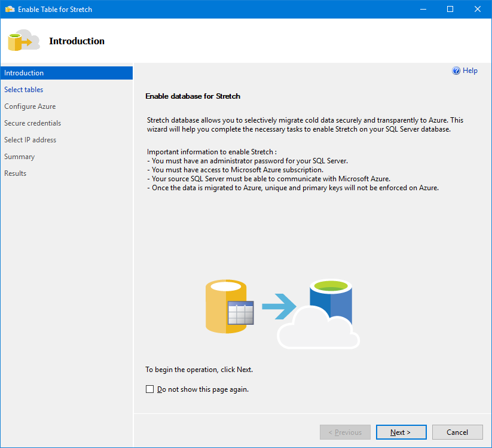Click the yellow database with table graphic

coord(230,306)
